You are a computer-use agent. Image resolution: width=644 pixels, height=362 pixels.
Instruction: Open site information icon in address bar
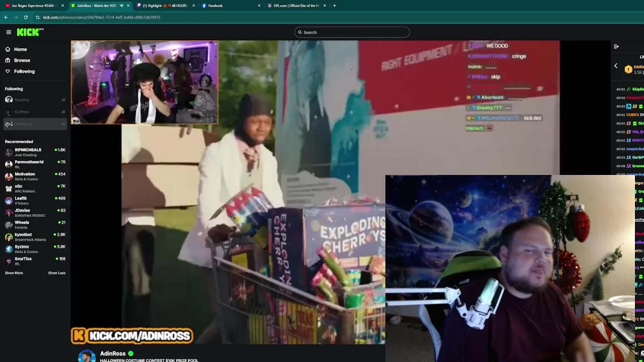37,17
